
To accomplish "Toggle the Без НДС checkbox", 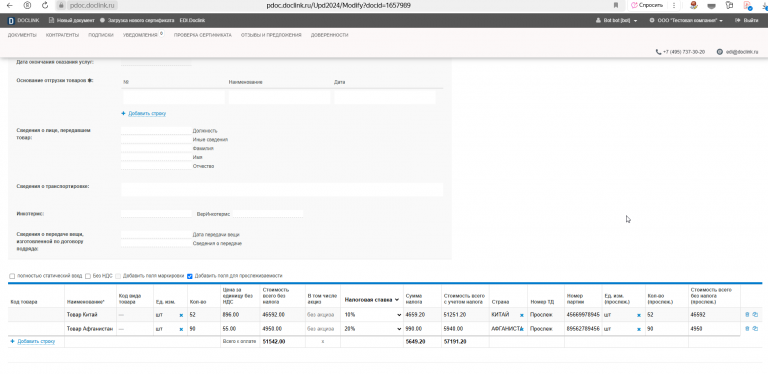I will pyautogui.click(x=88, y=276).
